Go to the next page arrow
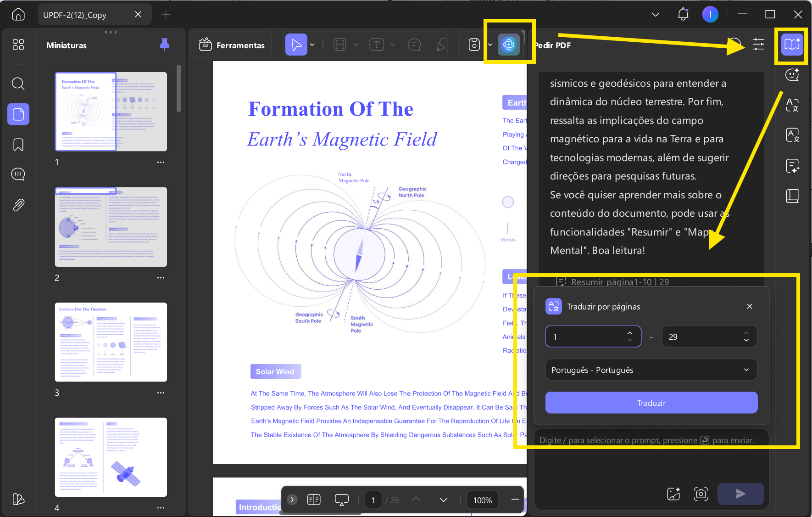This screenshot has width=812, height=517. point(444,500)
